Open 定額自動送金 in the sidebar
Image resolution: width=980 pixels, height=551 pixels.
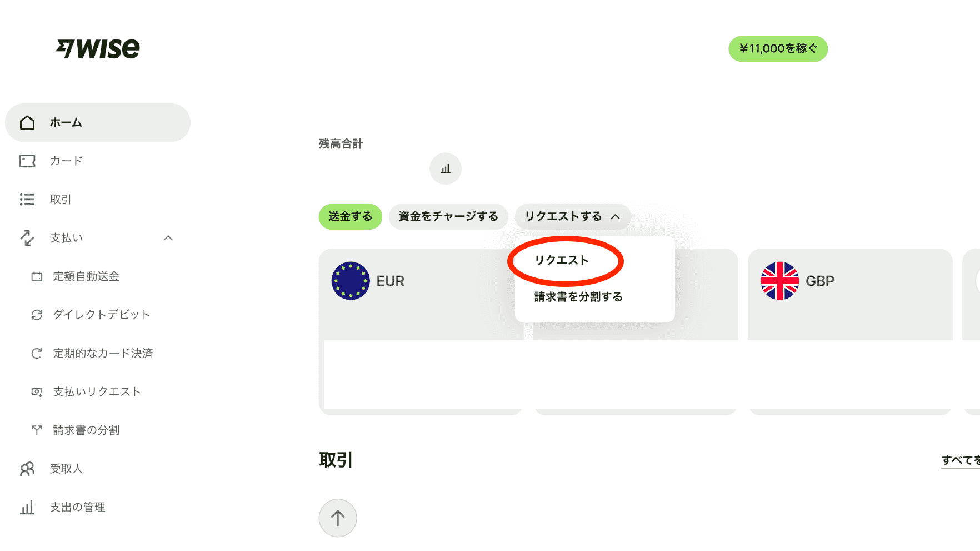86,276
